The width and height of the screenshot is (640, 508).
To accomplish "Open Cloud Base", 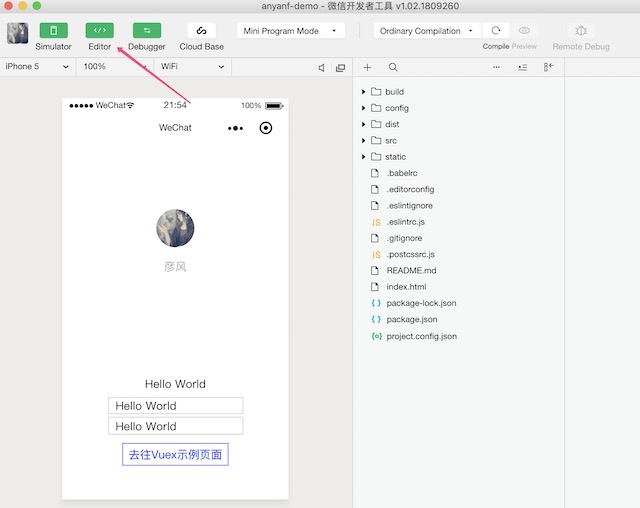I will (x=201, y=31).
